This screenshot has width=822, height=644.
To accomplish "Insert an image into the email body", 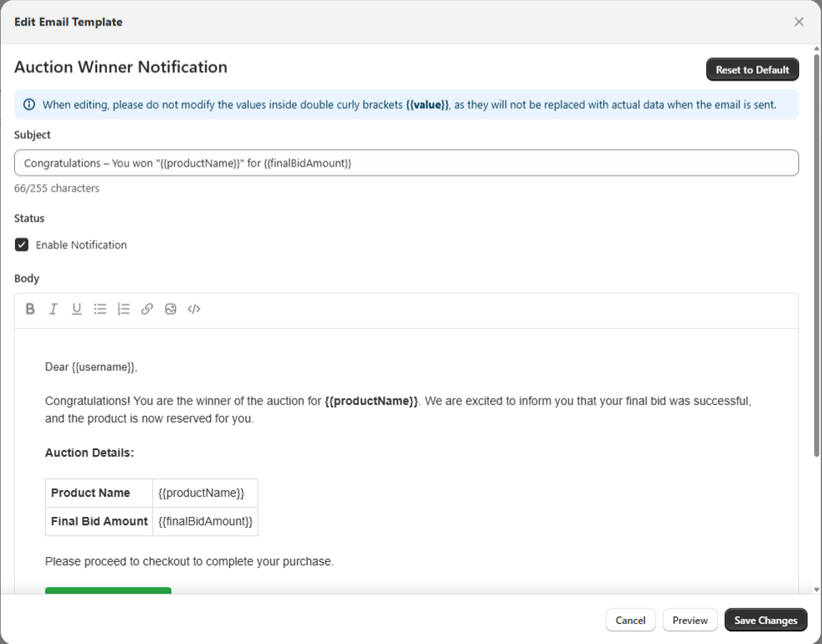I will pos(171,309).
